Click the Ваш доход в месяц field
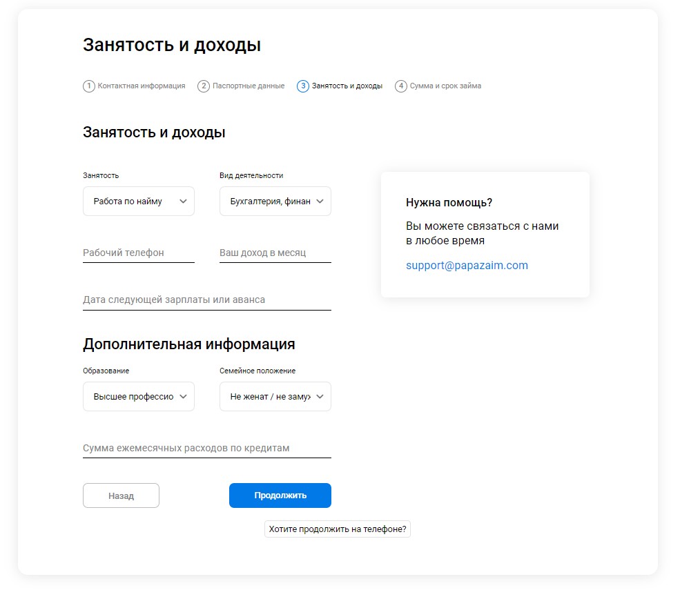The image size is (700, 599). 275,253
